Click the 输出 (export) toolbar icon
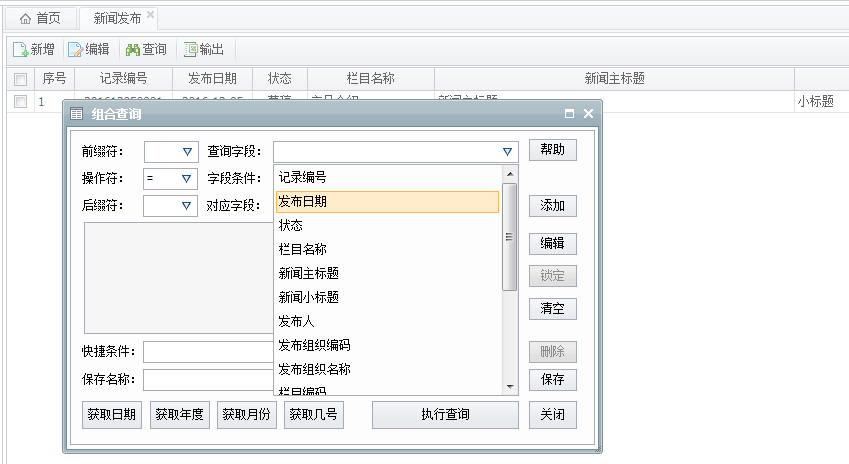Image resolution: width=849 pixels, height=464 pixels. [x=190, y=49]
